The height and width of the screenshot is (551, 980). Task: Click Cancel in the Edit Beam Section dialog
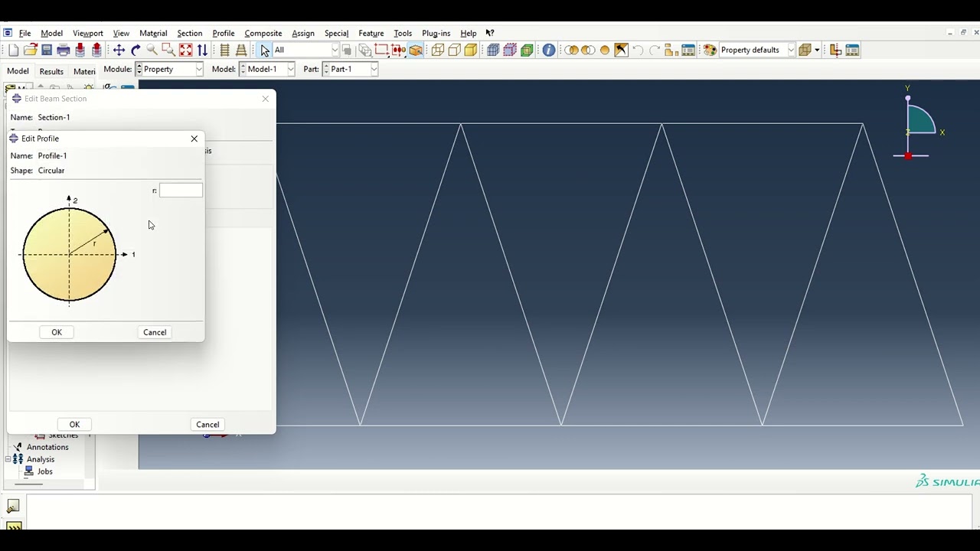pyautogui.click(x=207, y=425)
